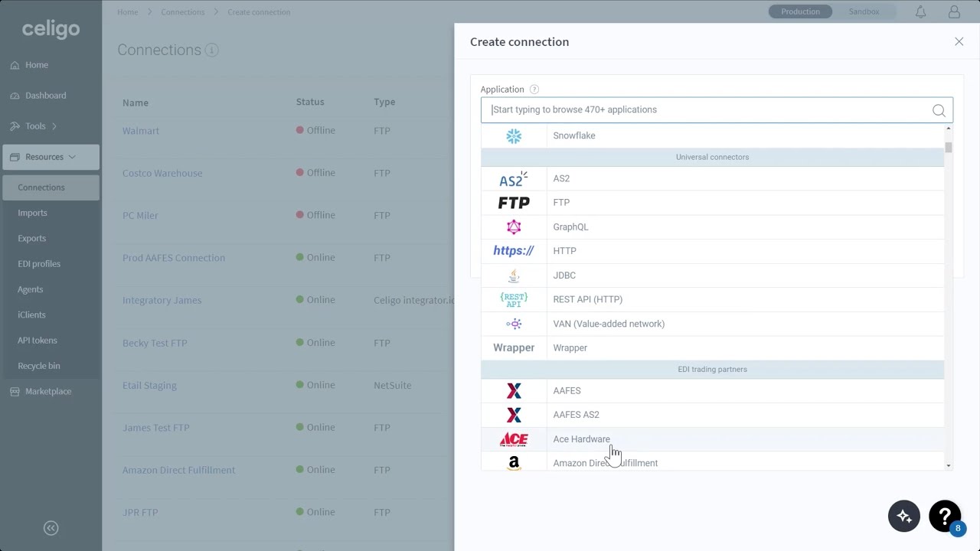The image size is (980, 551).
Task: Click the Connections info icon
Action: [x=212, y=50]
